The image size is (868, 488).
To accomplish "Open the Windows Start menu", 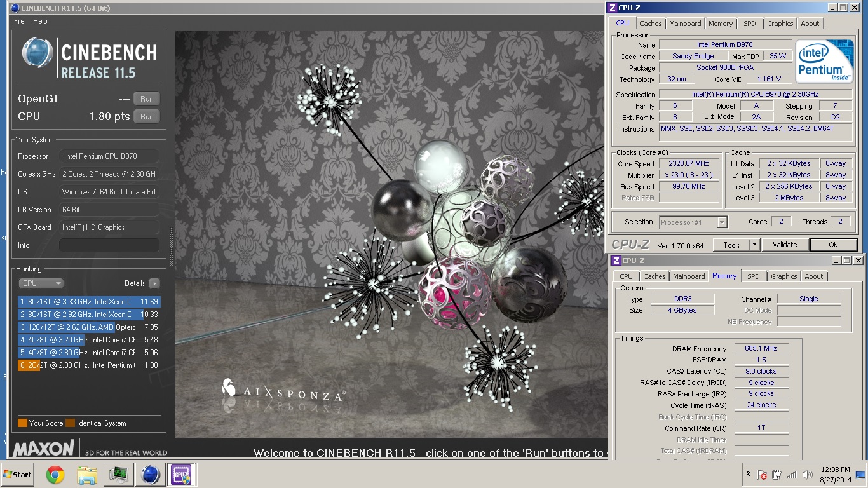I will (17, 475).
